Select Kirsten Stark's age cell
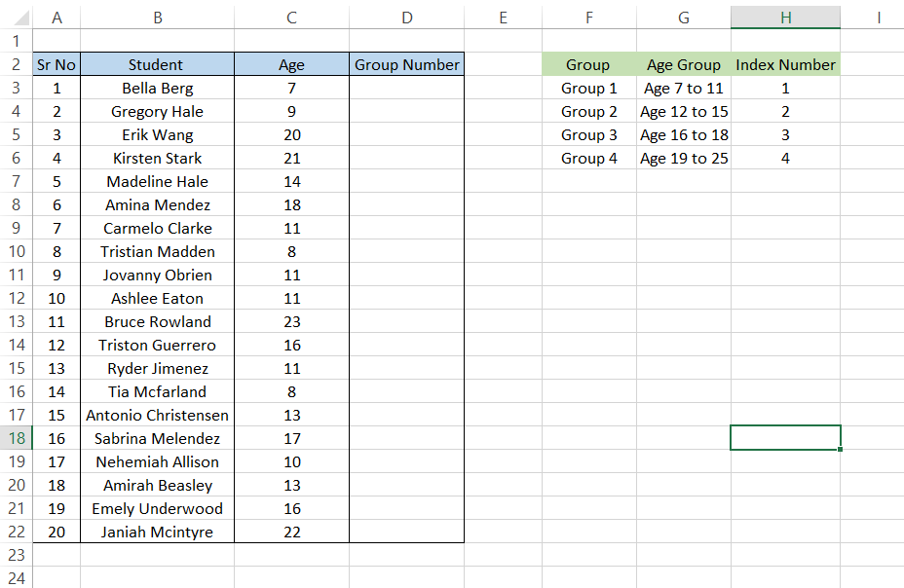904x588 pixels. [x=291, y=158]
